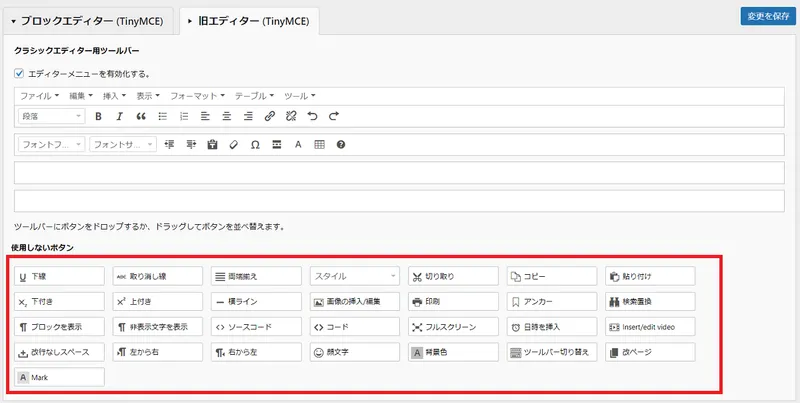Select the アンカー anchor button
The image size is (800, 403).
pos(552,301)
